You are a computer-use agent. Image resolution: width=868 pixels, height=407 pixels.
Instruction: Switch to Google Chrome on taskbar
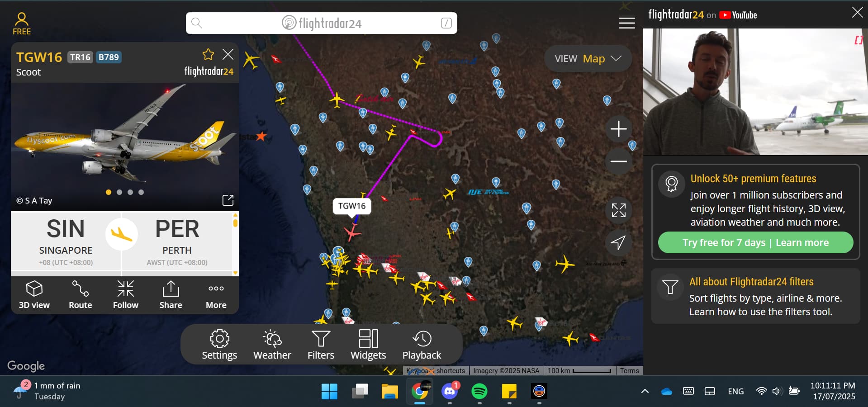[x=420, y=391]
